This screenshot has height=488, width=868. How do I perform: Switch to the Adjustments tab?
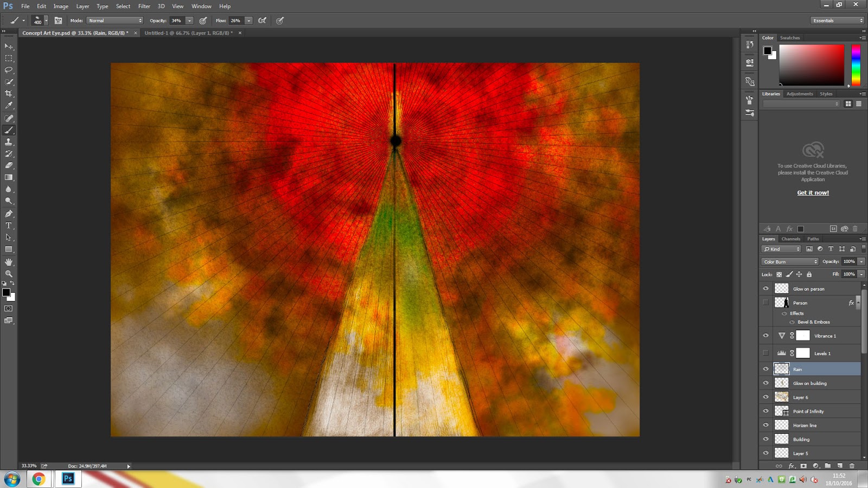800,94
